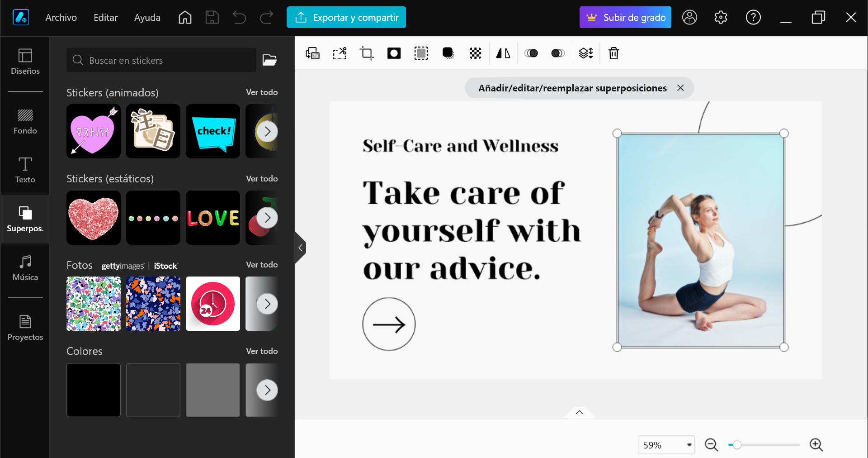
Task: Click Ver todo next to Fotos
Action: tap(261, 264)
